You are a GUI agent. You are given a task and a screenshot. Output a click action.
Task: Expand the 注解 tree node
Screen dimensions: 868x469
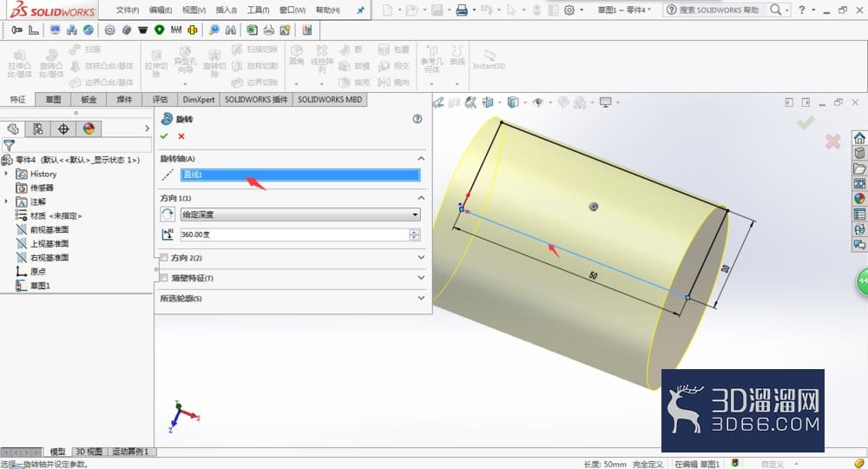click(x=6, y=201)
